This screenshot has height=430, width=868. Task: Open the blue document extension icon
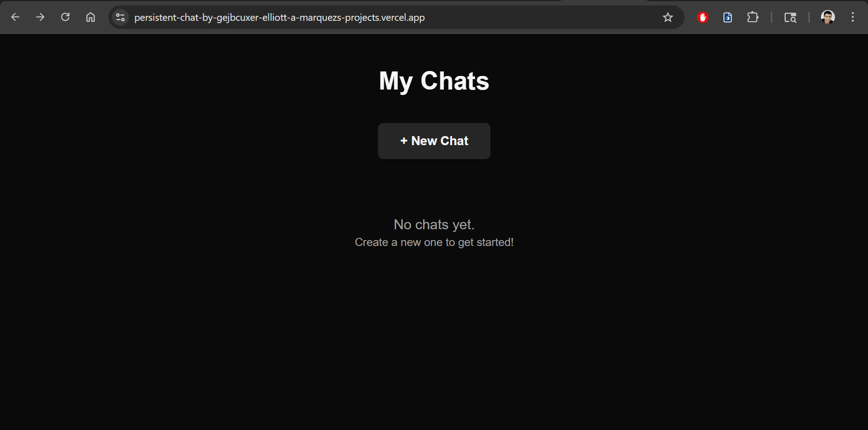coord(727,17)
